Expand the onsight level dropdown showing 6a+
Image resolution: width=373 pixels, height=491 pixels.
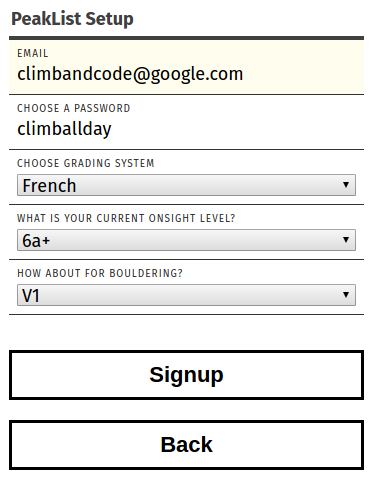(186, 240)
